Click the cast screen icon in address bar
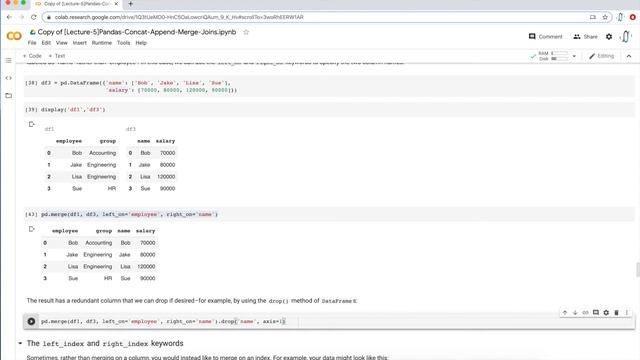This screenshot has width=640, height=360. (593, 17)
